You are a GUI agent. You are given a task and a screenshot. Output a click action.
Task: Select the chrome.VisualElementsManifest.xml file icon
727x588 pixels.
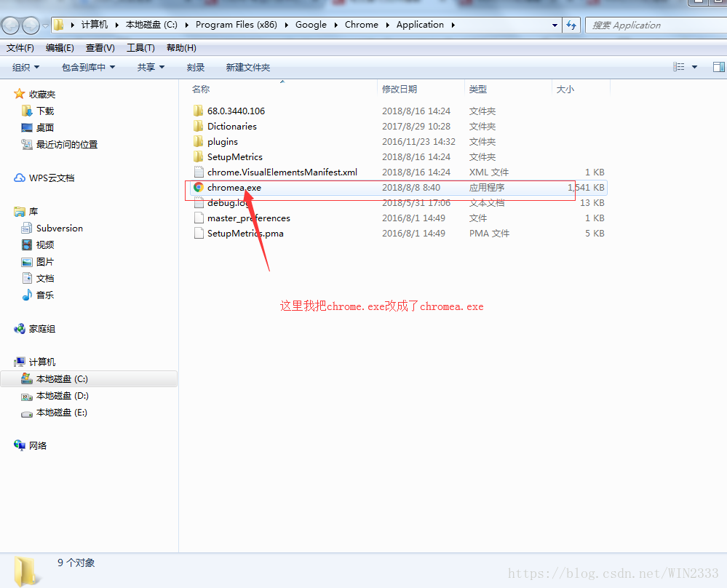[199, 172]
